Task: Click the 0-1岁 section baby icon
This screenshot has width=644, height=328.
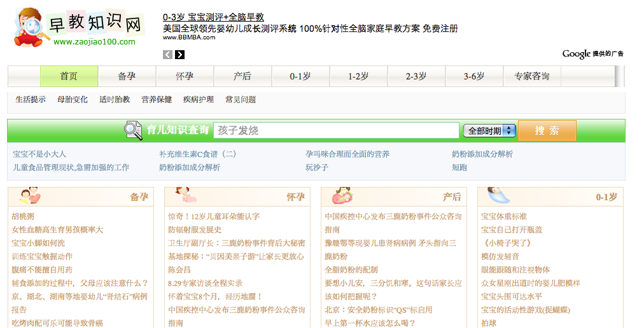Action: coord(498,195)
